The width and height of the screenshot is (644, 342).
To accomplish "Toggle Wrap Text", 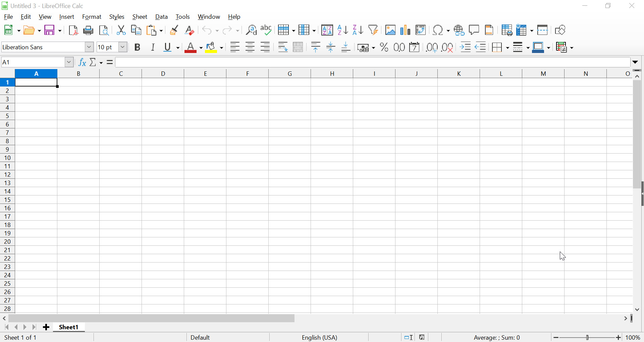I will [x=283, y=47].
